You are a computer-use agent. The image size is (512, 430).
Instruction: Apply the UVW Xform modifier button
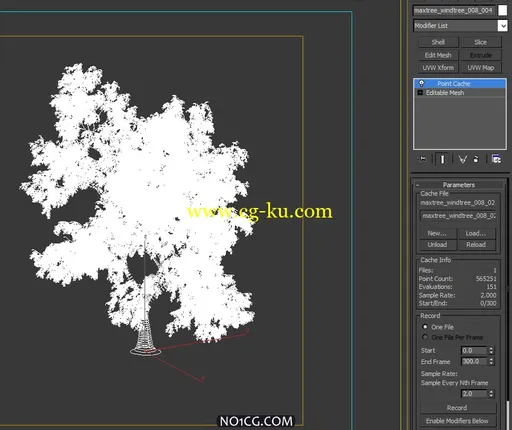[438, 68]
